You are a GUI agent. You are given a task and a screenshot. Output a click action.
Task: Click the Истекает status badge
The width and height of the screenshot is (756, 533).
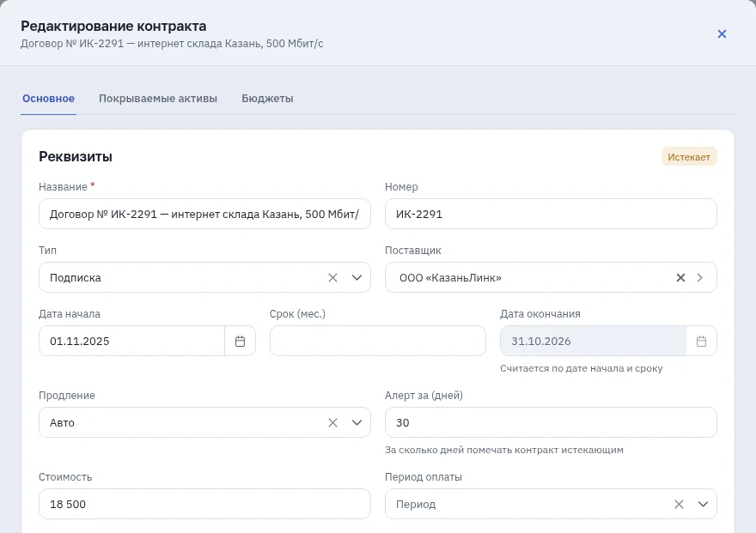pyautogui.click(x=689, y=157)
